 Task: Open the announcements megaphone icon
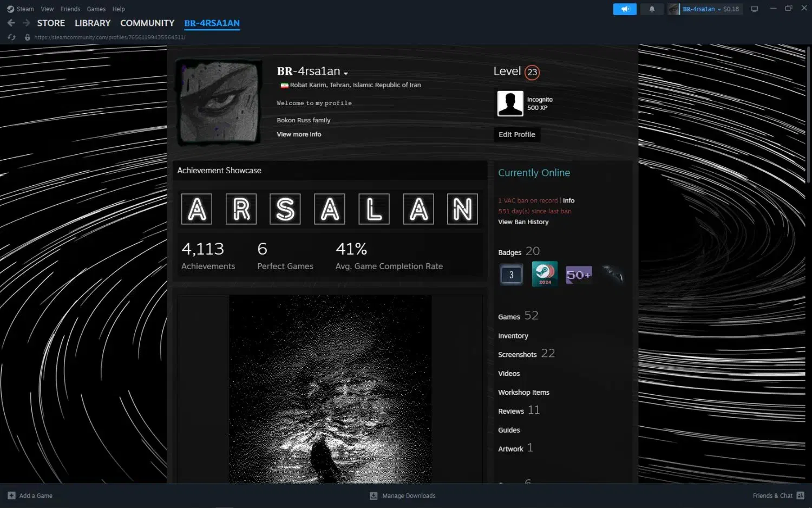coord(624,9)
